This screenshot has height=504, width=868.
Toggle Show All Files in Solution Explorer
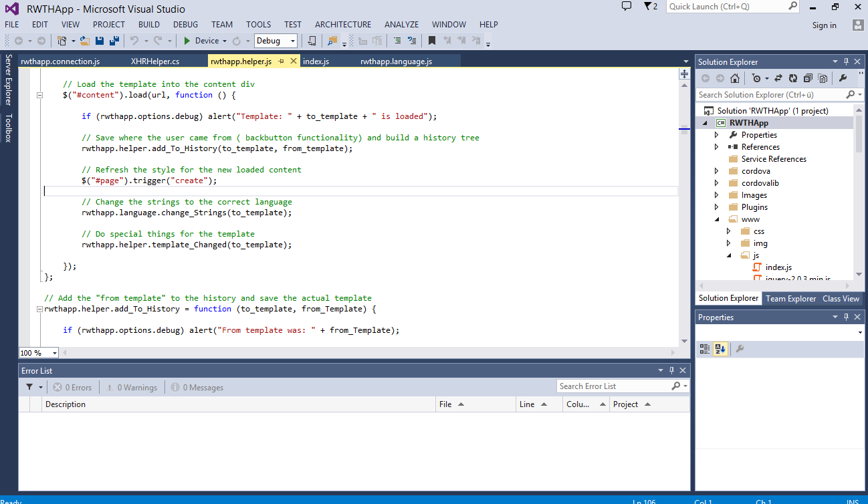pyautogui.click(x=822, y=78)
